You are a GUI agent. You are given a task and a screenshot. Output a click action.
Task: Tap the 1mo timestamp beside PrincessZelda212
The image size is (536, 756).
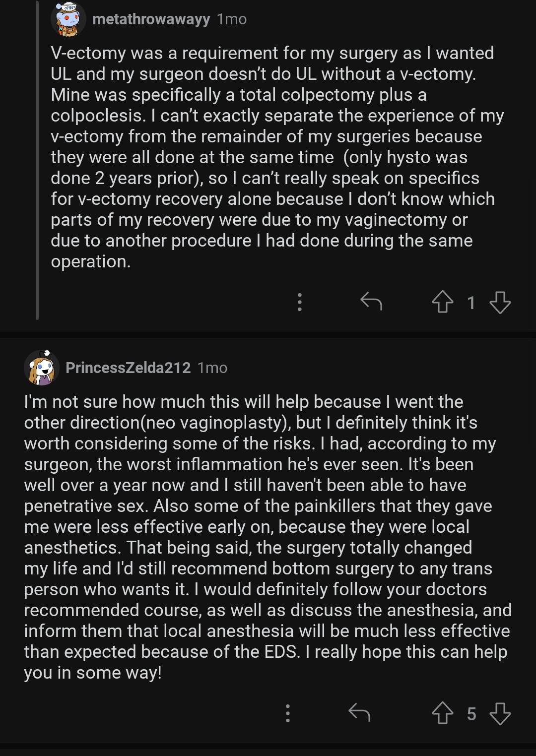[x=212, y=368]
